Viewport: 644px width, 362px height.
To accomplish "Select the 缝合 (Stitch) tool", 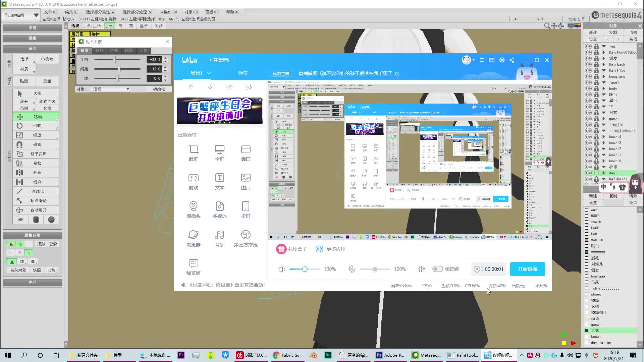I will click(36, 182).
